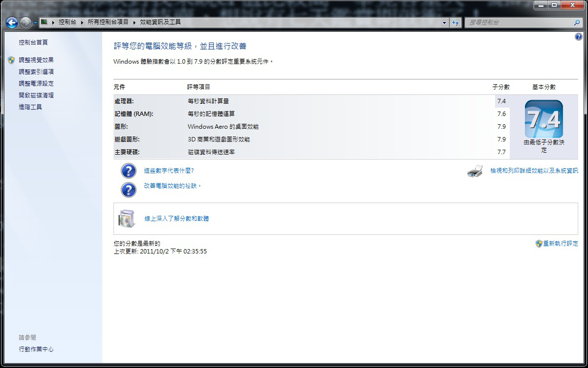This screenshot has width=588, height=368.
Task: Expand arrow after 控制台 breadcrumb
Action: click(82, 23)
